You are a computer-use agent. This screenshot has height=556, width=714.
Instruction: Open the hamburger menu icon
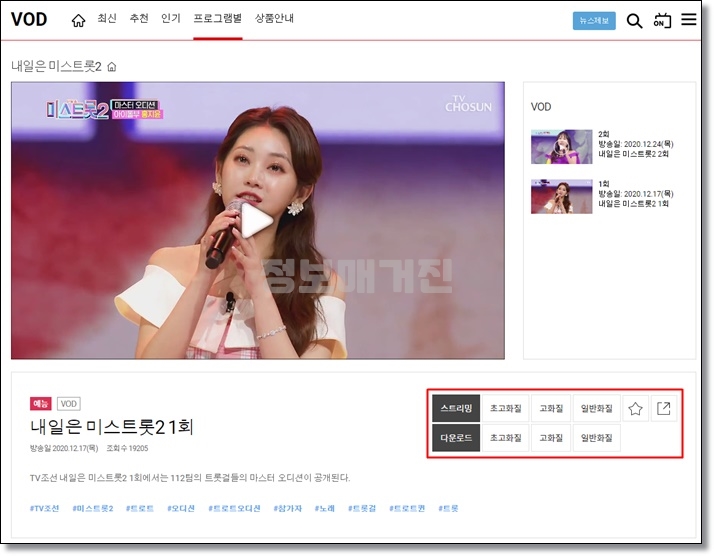pos(688,20)
